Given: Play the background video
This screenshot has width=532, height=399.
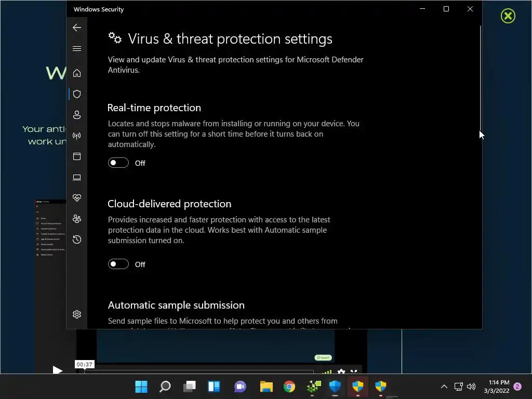Looking at the screenshot, I should point(57,369).
